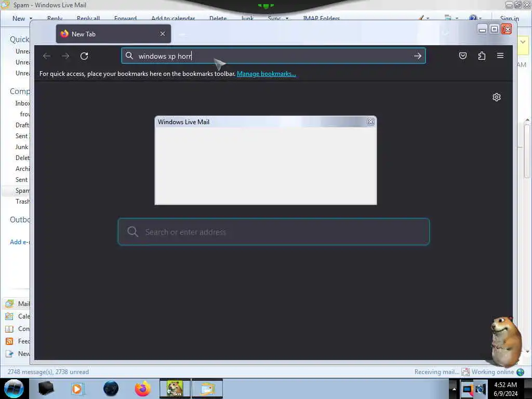This screenshot has height=399, width=532.
Task: Open Save to Pocket icon
Action: 463,56
